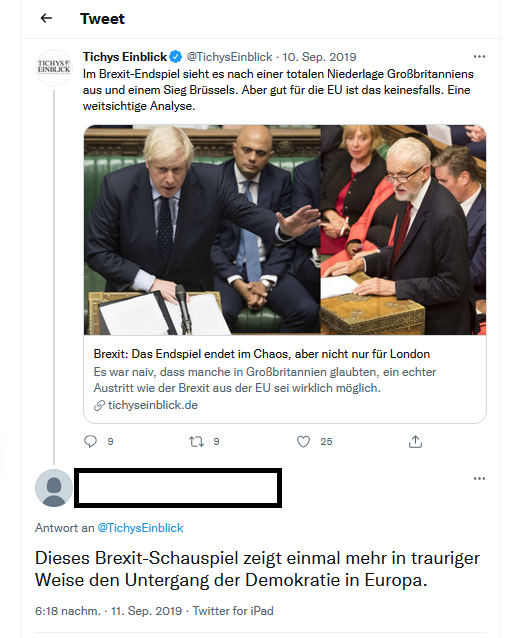Viewport: 513px width, 638px height.
Task: Retweet the Tichys Einblick tweet
Action: pyautogui.click(x=196, y=441)
